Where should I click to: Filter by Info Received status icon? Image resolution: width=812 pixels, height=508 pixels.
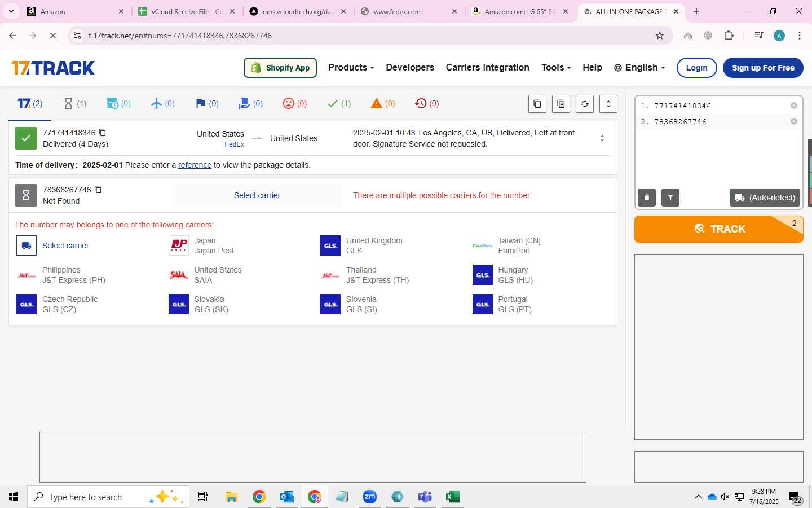[x=118, y=103]
